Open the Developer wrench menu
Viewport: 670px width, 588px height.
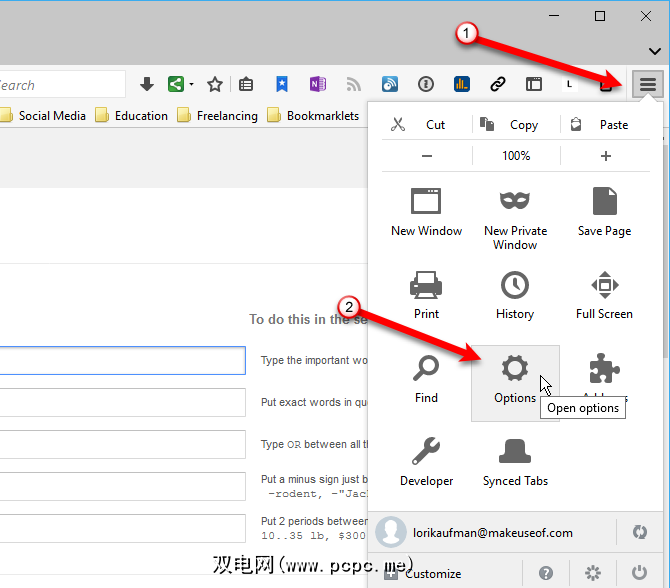point(426,462)
